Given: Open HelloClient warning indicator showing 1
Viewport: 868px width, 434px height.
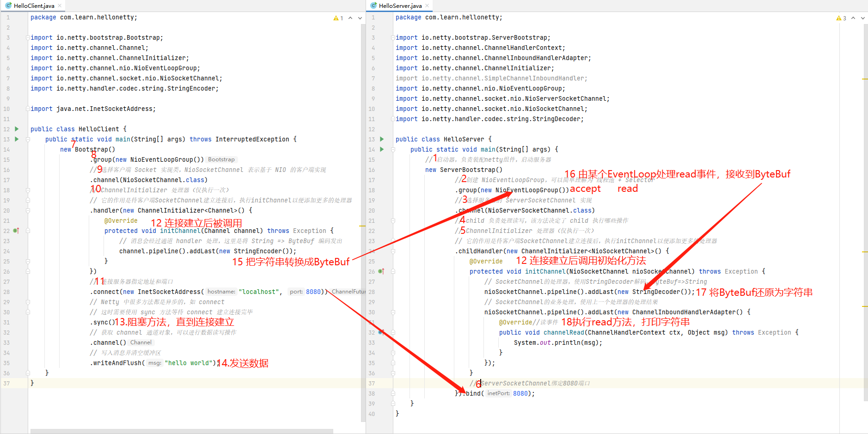Looking at the screenshot, I should coord(338,18).
